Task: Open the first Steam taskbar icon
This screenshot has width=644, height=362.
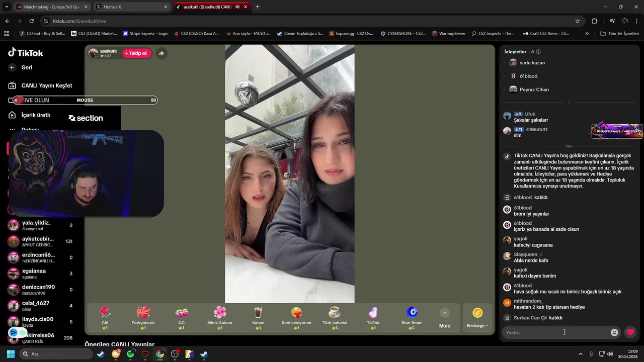Action: coord(101,354)
